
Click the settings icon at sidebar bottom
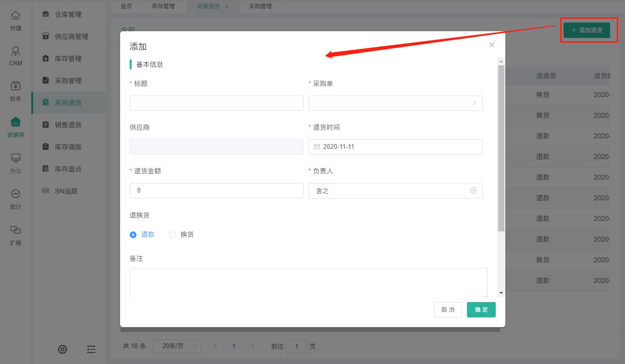click(x=62, y=349)
